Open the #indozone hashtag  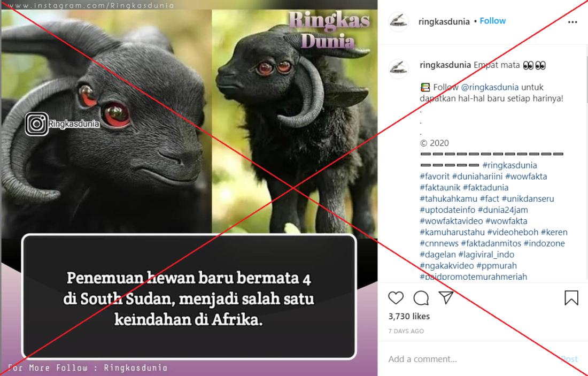pyautogui.click(x=544, y=243)
